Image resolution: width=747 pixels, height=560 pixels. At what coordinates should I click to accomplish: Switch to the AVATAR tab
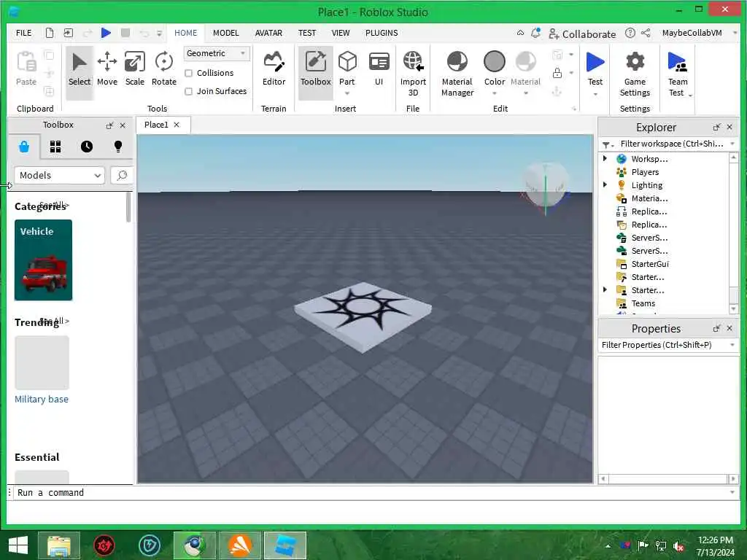(268, 33)
